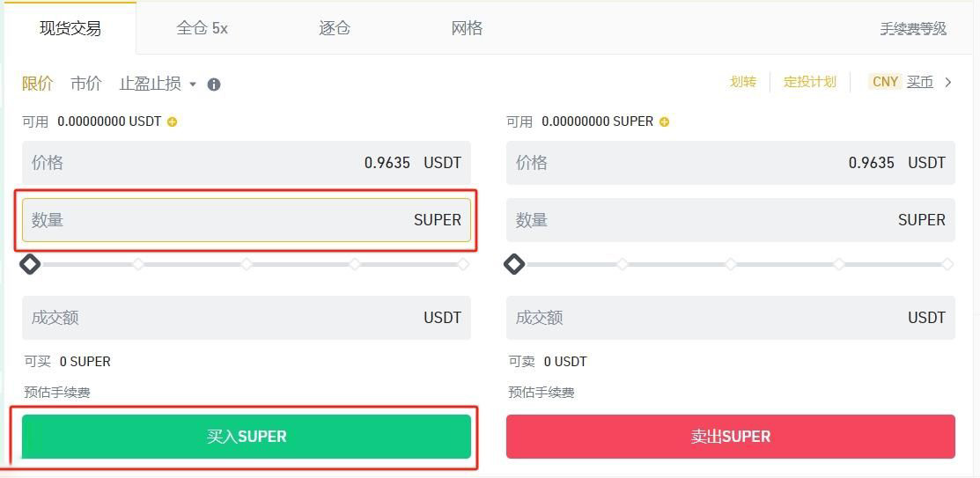Select the 限价 order type
980x478 pixels.
coord(38,84)
